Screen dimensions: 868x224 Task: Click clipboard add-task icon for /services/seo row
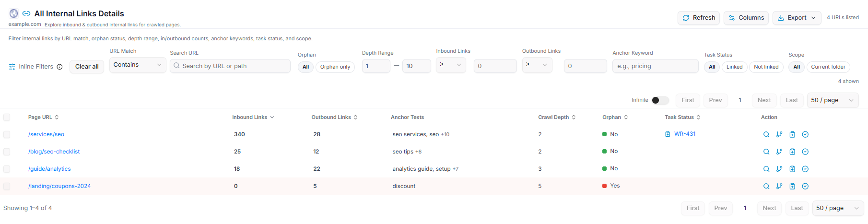pos(792,134)
